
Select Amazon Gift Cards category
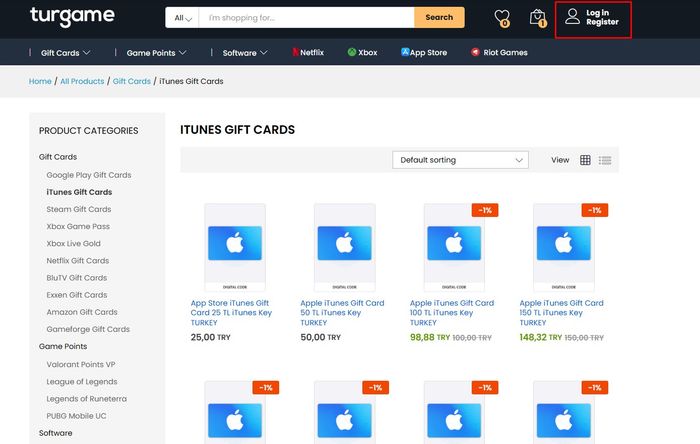pyautogui.click(x=82, y=312)
